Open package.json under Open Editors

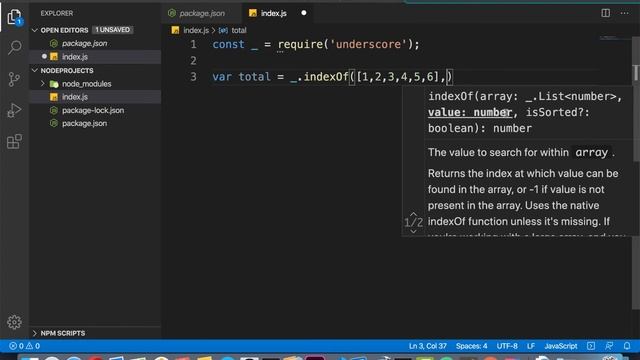click(x=96, y=43)
